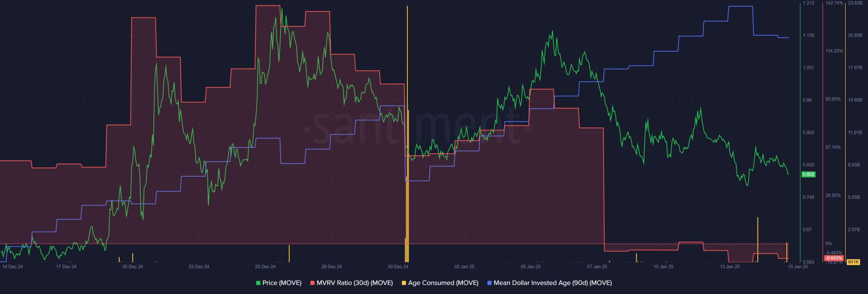Click the green Price (MOVE) legend swatch
Image resolution: width=868 pixels, height=294 pixels.
258,283
